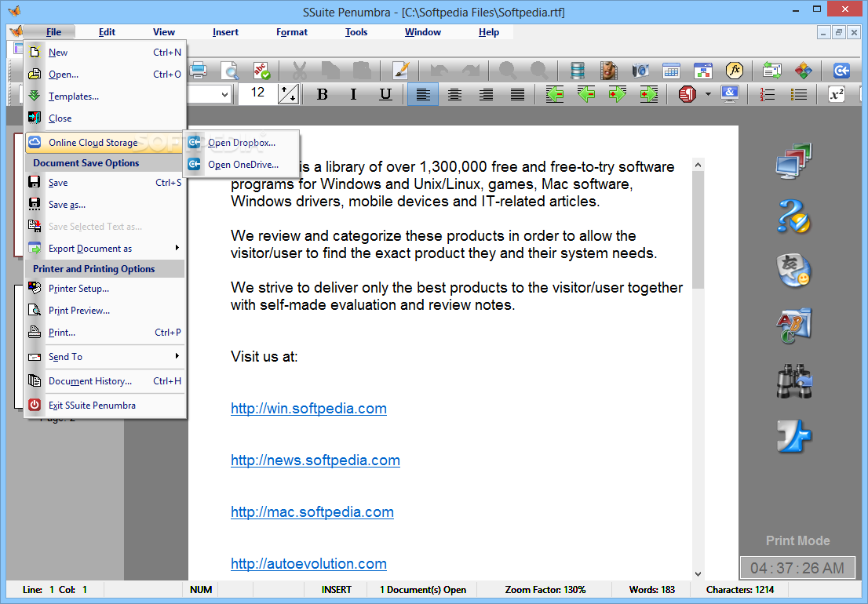Click the scrollbar down arrow
Viewport: 868px width, 604px height.
pyautogui.click(x=698, y=574)
